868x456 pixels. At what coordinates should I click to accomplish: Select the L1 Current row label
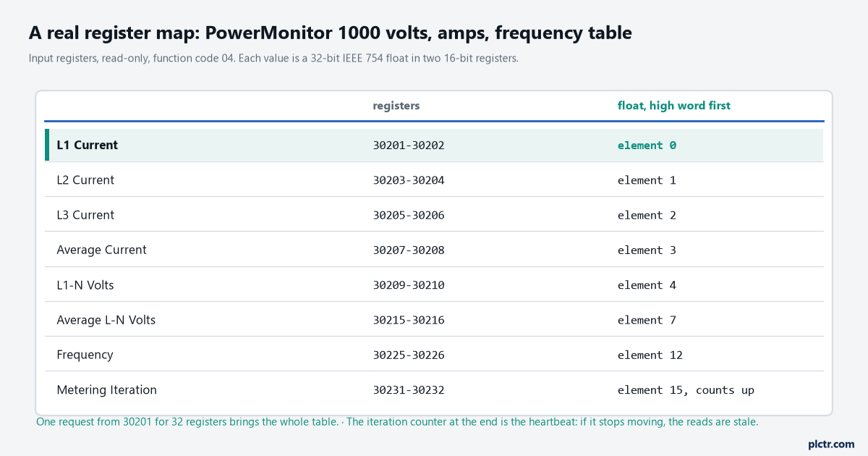pos(88,145)
